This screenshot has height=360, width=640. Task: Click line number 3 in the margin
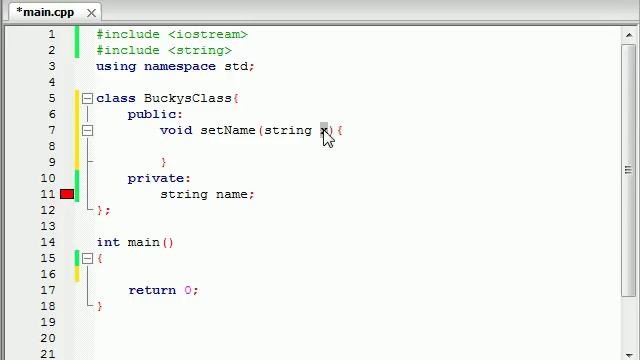click(x=52, y=66)
